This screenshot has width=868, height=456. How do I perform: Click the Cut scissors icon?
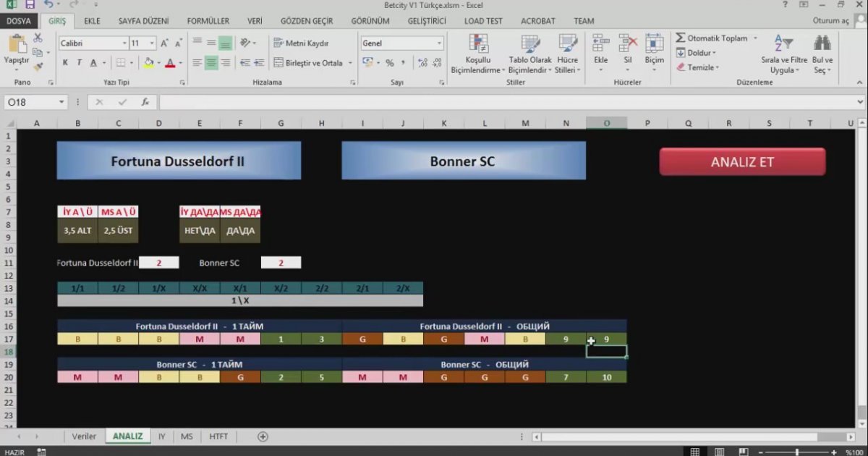pyautogui.click(x=39, y=40)
